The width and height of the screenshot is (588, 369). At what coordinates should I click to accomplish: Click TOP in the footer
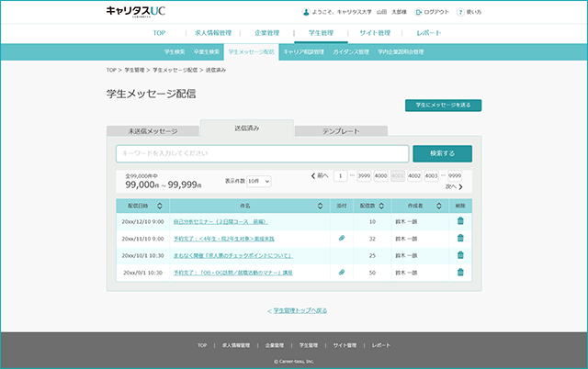coord(202,345)
